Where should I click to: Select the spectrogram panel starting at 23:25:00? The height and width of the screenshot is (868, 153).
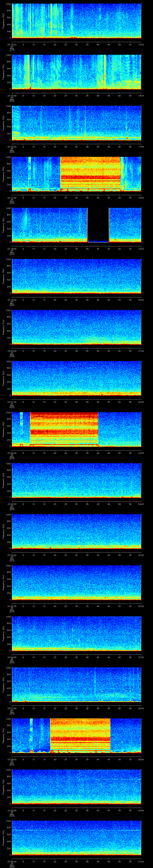click(x=76, y=583)
